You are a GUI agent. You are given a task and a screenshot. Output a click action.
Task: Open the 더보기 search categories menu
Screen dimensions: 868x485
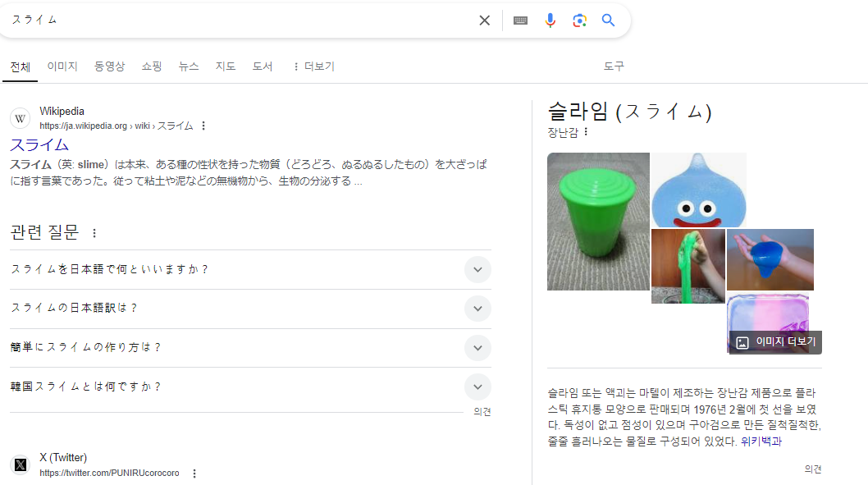313,66
